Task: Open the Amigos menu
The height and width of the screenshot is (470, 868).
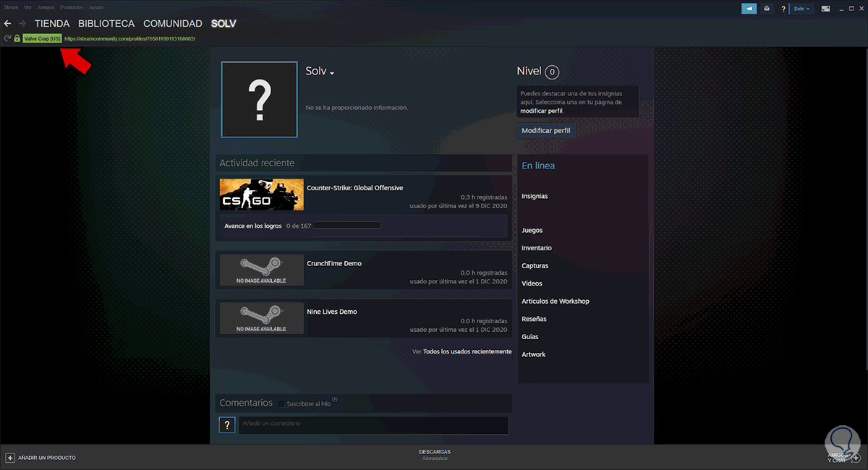Action: point(46,7)
